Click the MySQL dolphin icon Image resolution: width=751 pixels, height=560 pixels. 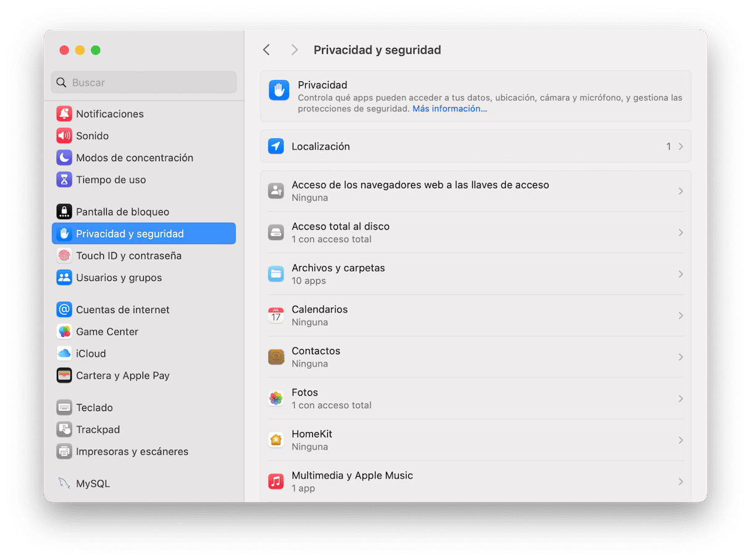pos(64,483)
